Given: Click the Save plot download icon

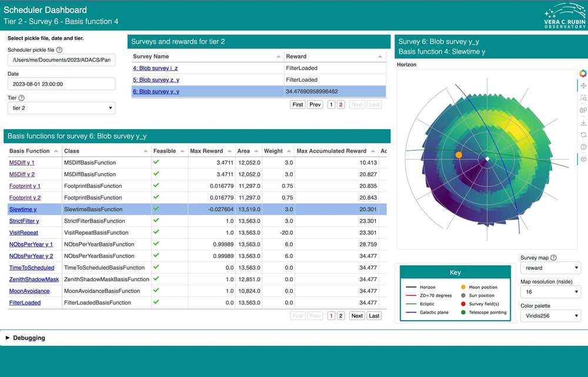Looking at the screenshot, I should click(x=583, y=123).
